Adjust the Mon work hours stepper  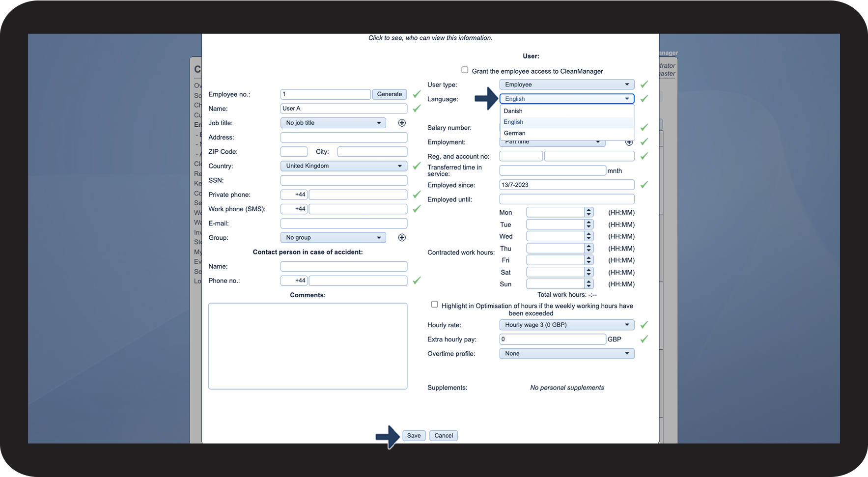(x=589, y=212)
